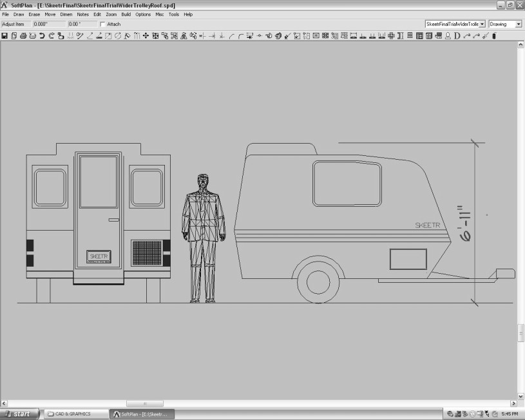Image resolution: width=525 pixels, height=420 pixels.
Task: Click the vertical scrollbar up arrow
Action: pyautogui.click(x=520, y=44)
